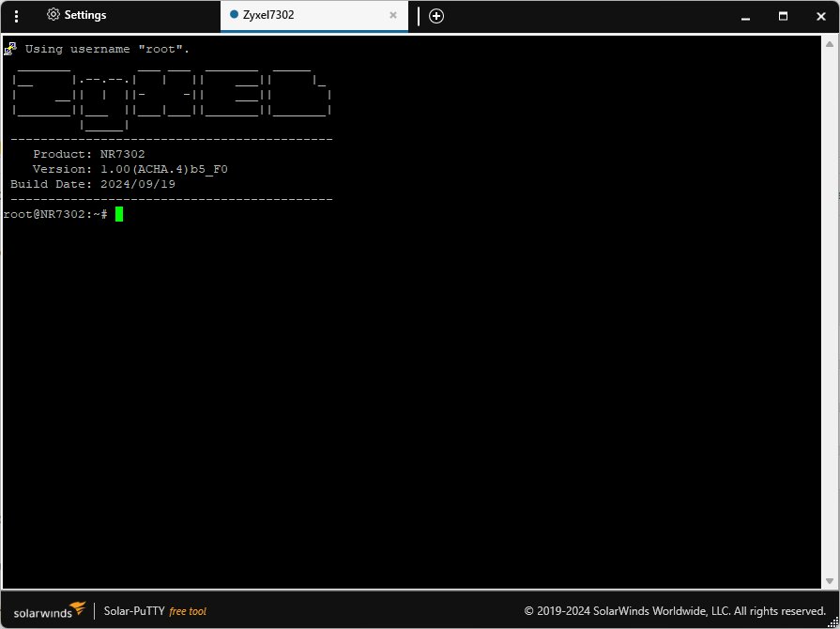Click the Settings gear icon

[53, 15]
